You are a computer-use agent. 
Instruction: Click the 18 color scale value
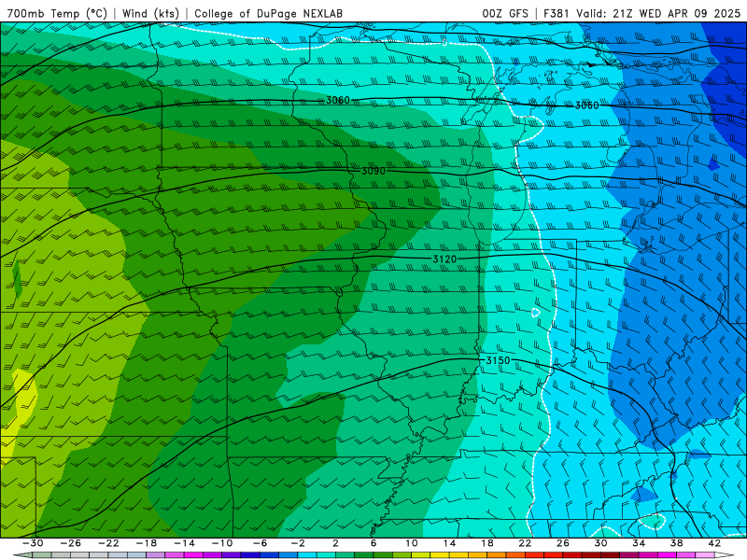coord(486,543)
